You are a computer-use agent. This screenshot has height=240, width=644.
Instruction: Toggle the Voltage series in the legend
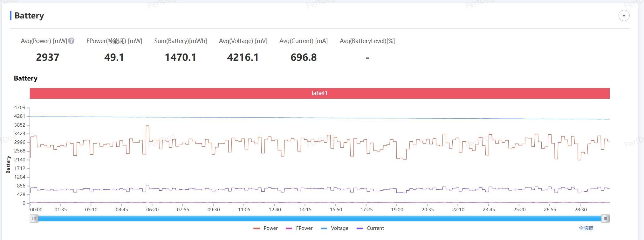tap(334, 228)
